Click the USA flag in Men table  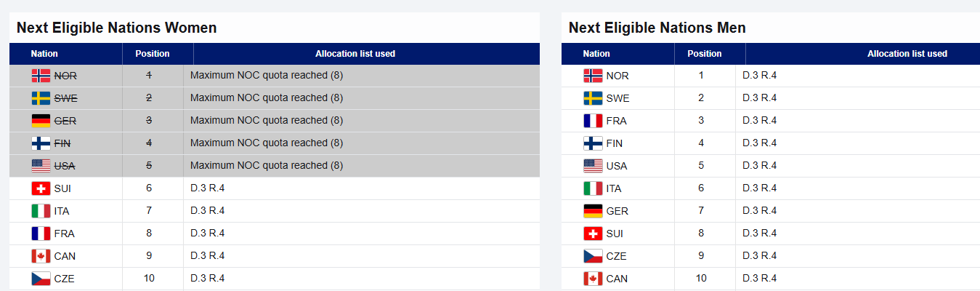[593, 166]
